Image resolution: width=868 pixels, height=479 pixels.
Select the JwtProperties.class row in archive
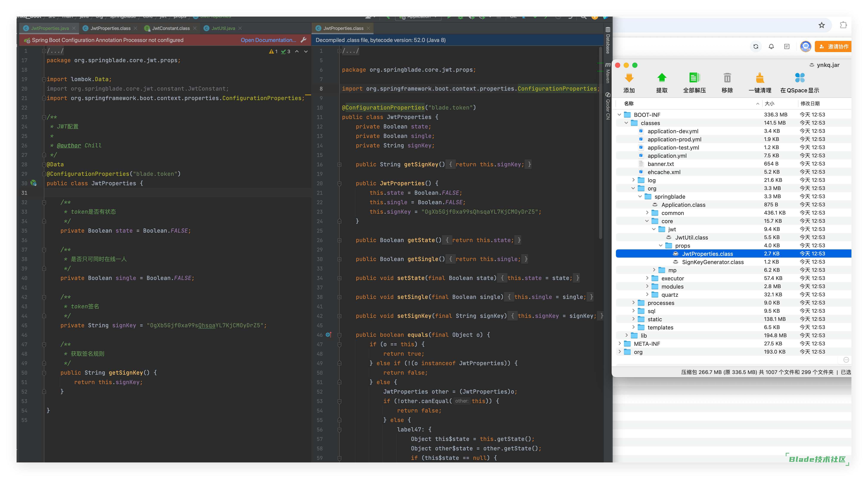[733, 254]
